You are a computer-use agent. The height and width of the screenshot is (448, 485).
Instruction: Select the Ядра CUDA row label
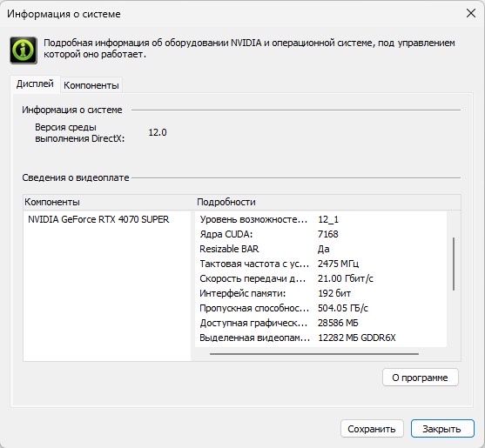point(226,234)
